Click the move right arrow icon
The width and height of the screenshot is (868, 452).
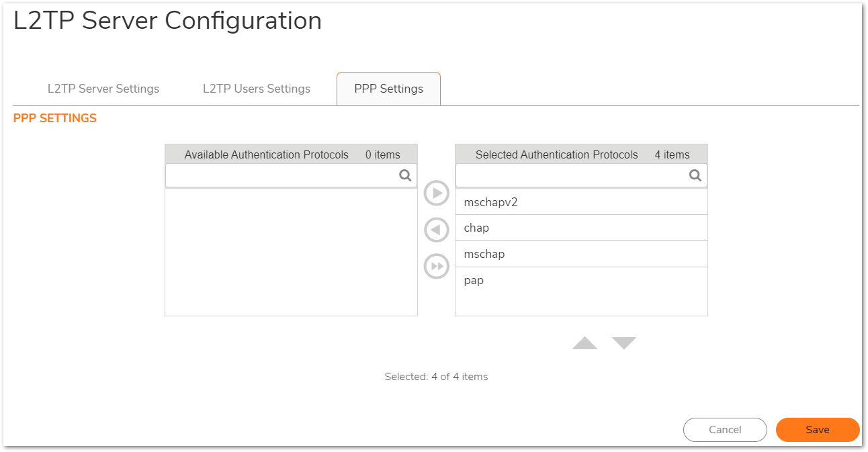(x=437, y=193)
